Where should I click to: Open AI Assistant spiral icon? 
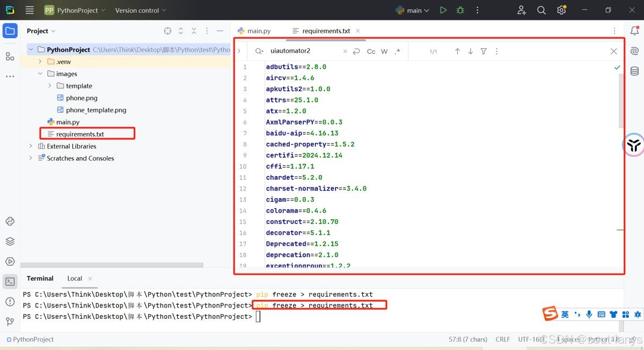tap(635, 51)
